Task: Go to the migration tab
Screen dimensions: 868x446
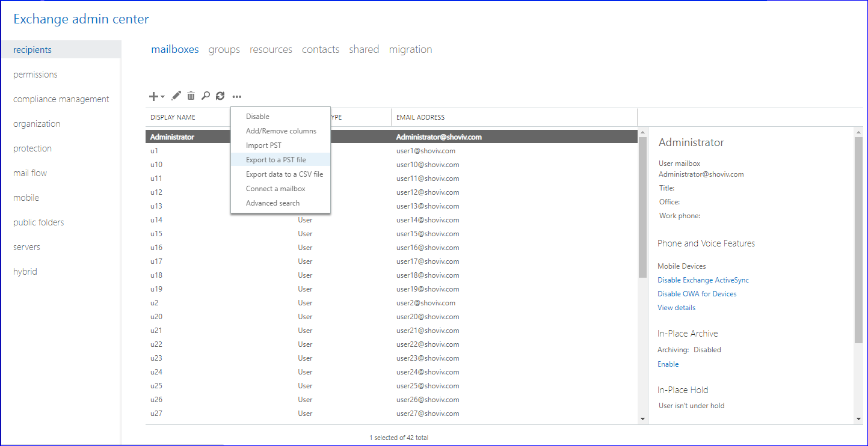Action: [410, 49]
